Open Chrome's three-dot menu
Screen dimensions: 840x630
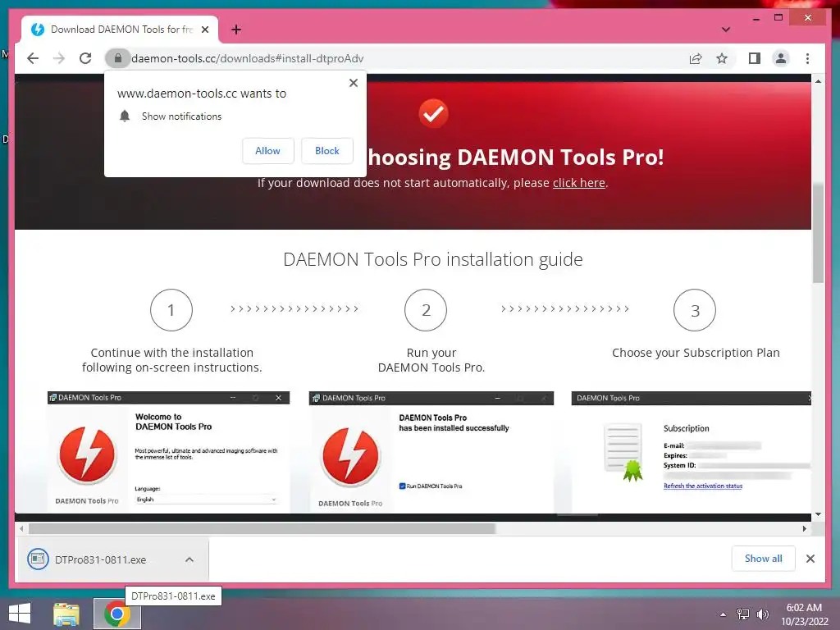[x=807, y=58]
